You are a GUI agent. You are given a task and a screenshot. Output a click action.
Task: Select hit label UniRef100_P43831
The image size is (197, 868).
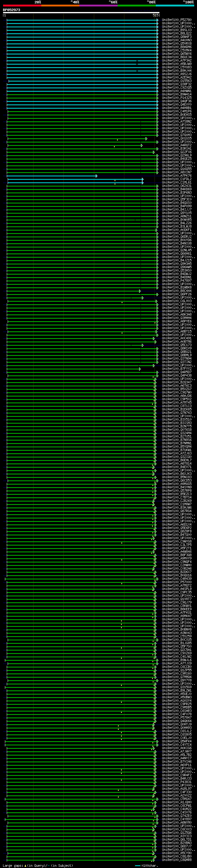[x=177, y=782]
